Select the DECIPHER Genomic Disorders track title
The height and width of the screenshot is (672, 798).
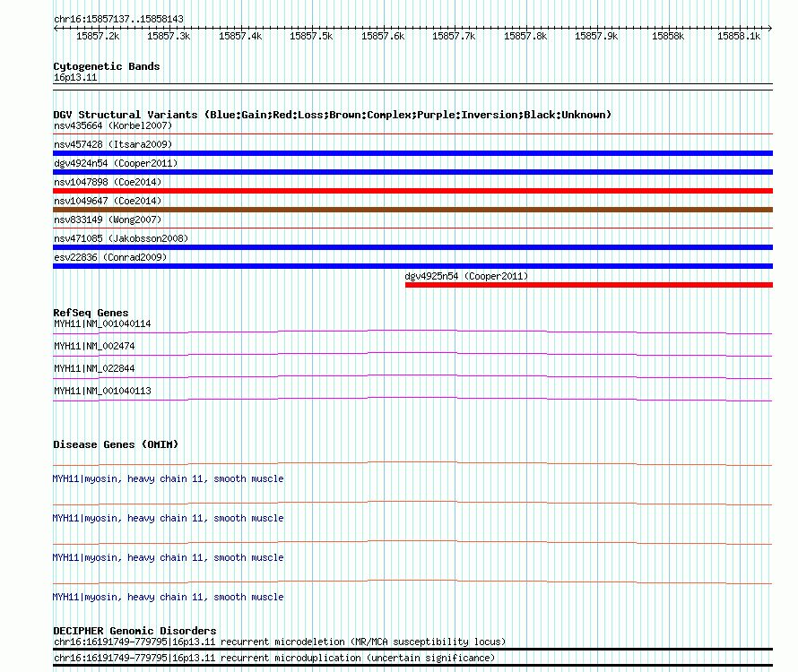[134, 631]
